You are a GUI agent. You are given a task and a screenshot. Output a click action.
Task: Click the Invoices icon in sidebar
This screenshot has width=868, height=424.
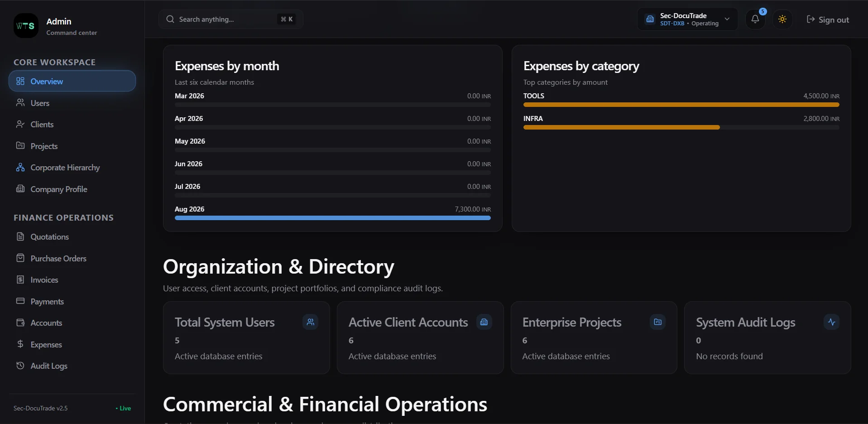click(20, 279)
